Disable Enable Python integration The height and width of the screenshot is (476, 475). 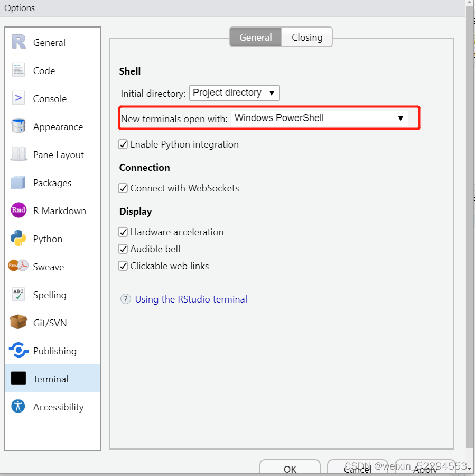tap(123, 144)
